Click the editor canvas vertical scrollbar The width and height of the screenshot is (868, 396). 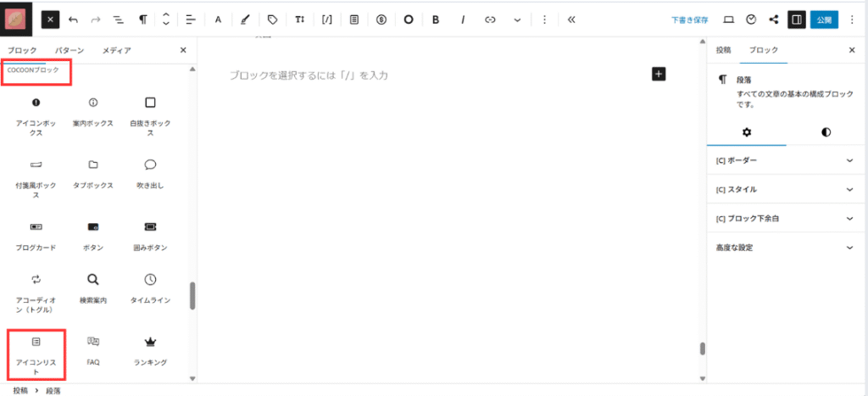click(x=703, y=349)
